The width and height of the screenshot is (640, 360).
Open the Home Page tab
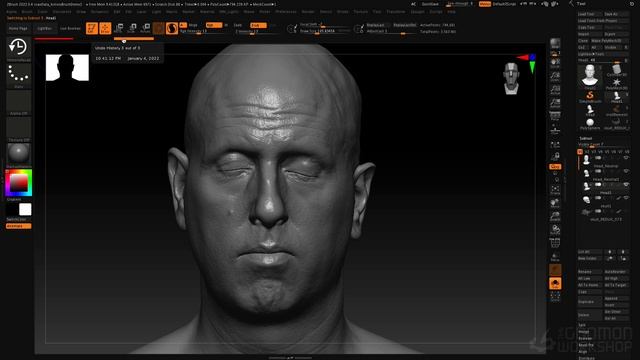18,29
